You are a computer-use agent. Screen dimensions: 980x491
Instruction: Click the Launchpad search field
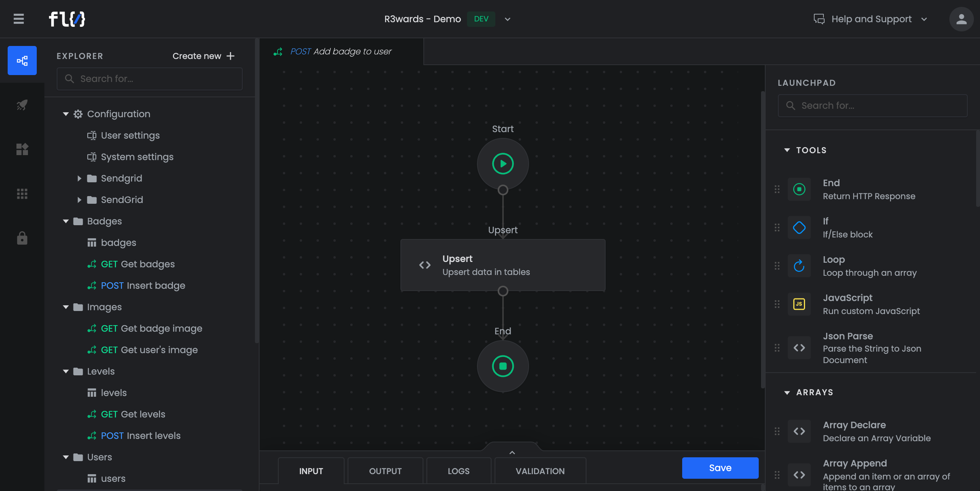(873, 106)
